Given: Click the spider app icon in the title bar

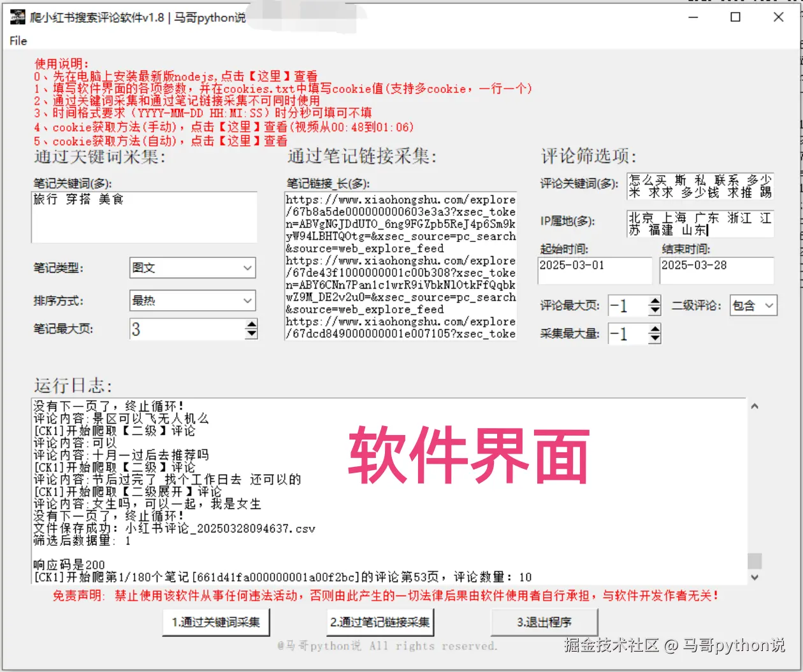Looking at the screenshot, I should 17,17.
